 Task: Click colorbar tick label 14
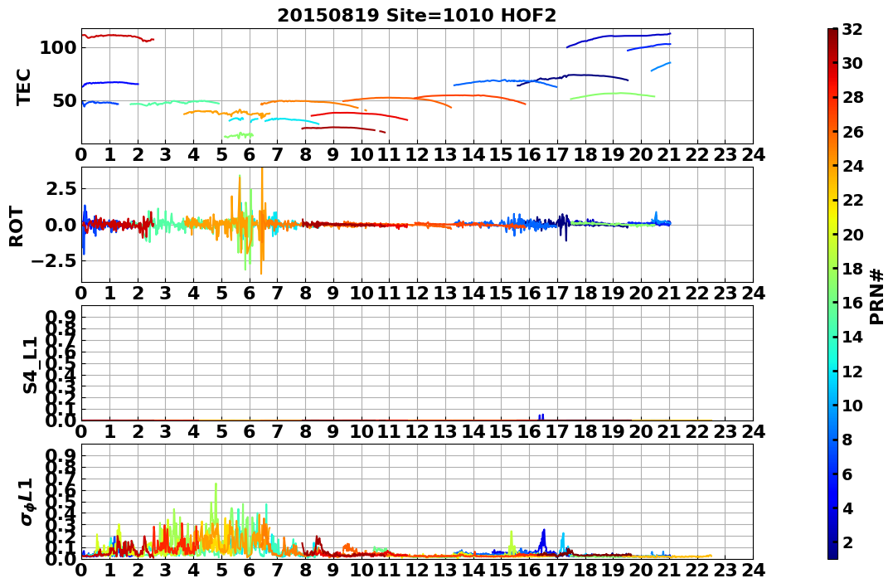pyautogui.click(x=852, y=337)
